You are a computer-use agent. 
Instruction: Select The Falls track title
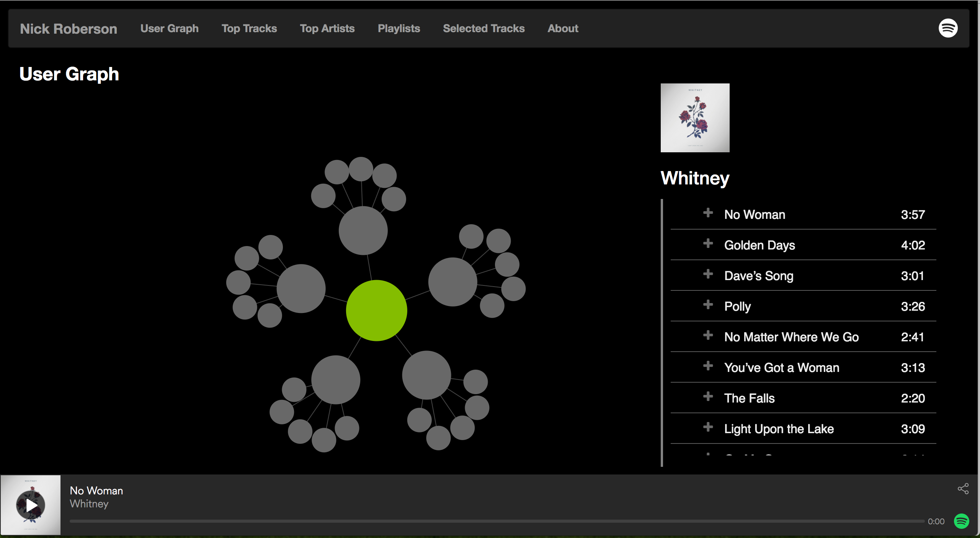[x=749, y=398]
